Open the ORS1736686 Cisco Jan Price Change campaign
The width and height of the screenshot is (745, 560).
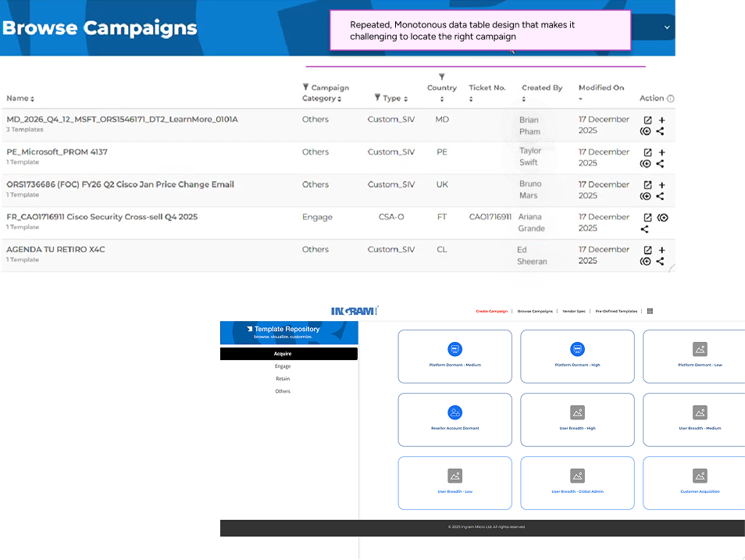pyautogui.click(x=647, y=185)
